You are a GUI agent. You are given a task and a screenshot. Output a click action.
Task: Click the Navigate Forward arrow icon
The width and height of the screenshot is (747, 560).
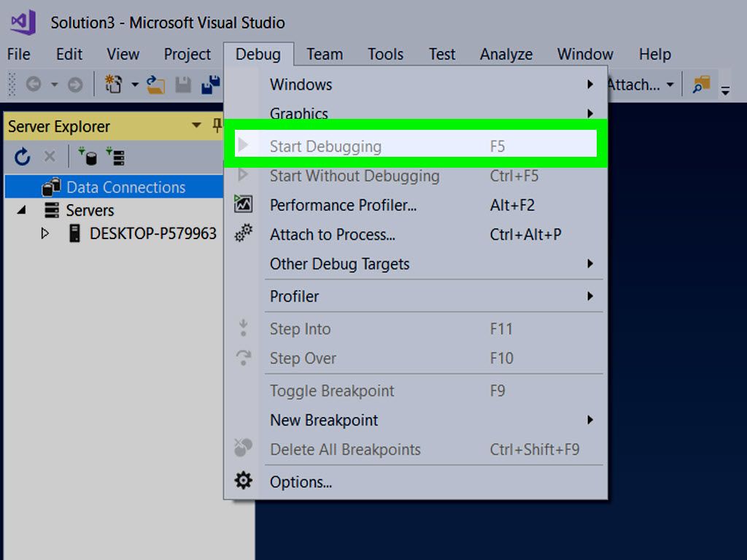75,85
